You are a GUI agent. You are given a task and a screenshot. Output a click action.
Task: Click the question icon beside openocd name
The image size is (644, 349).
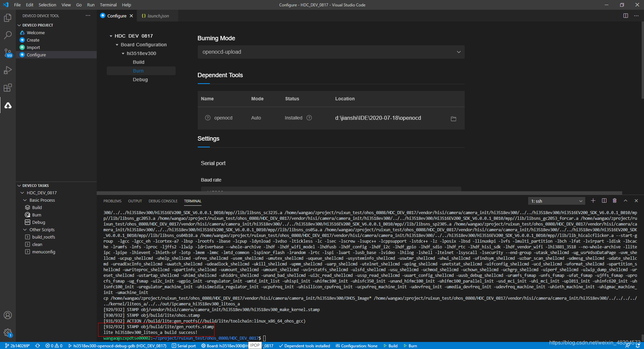[x=208, y=118]
